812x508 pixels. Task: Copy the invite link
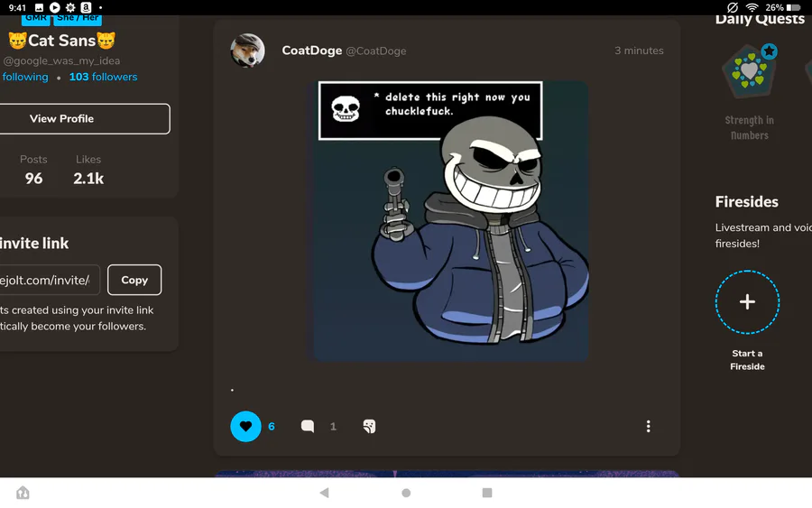tap(134, 280)
